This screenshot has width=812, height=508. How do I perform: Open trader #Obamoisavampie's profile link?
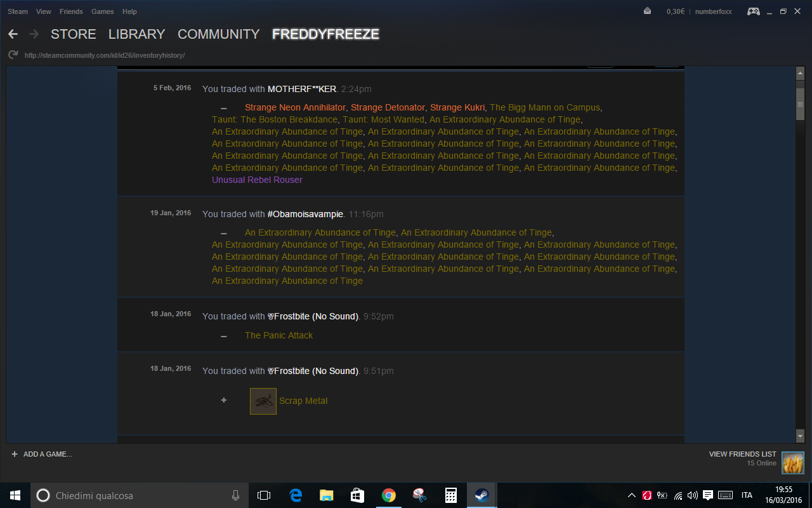(x=306, y=214)
